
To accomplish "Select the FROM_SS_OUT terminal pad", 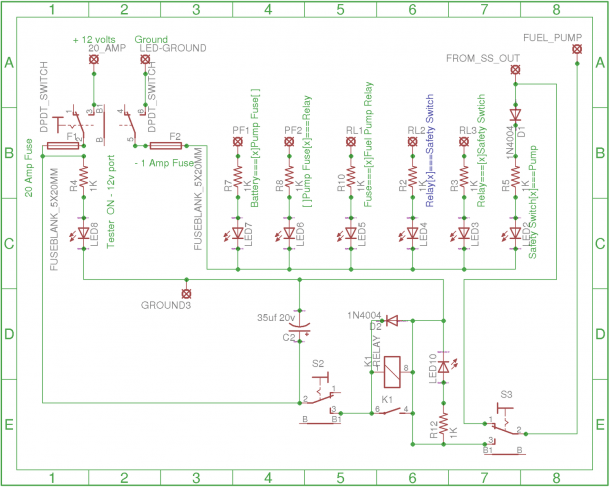I will tap(515, 70).
